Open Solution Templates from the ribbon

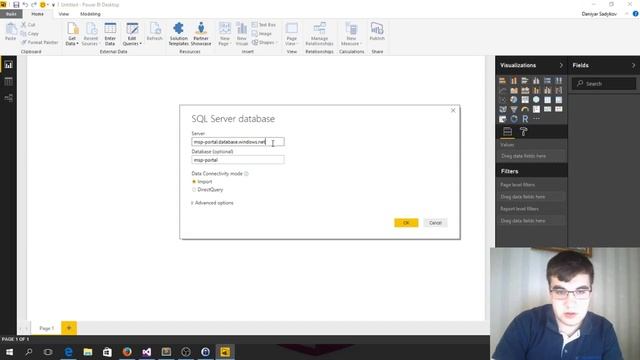pos(179,34)
